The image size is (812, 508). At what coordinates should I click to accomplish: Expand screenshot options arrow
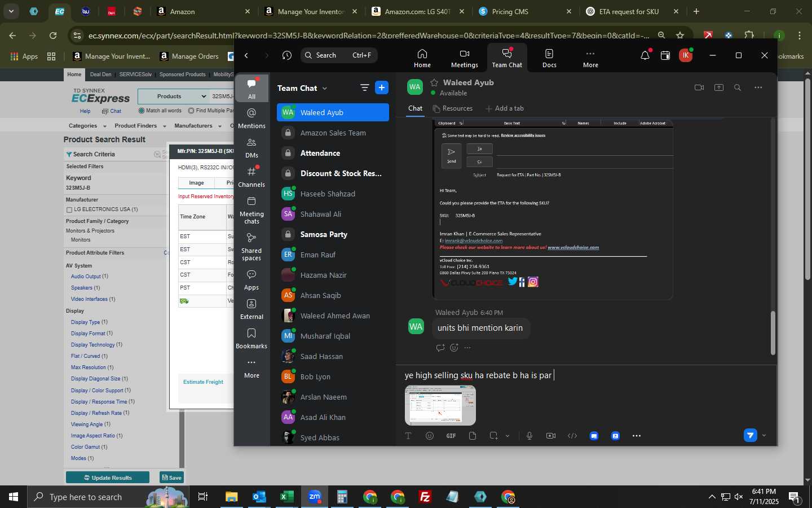pos(507,436)
